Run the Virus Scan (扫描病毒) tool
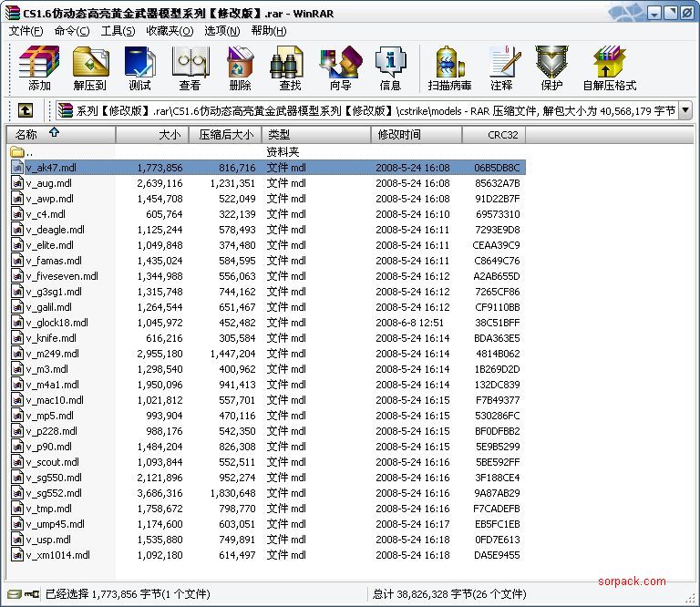Screen dimensions: 700x607 [x=449, y=68]
